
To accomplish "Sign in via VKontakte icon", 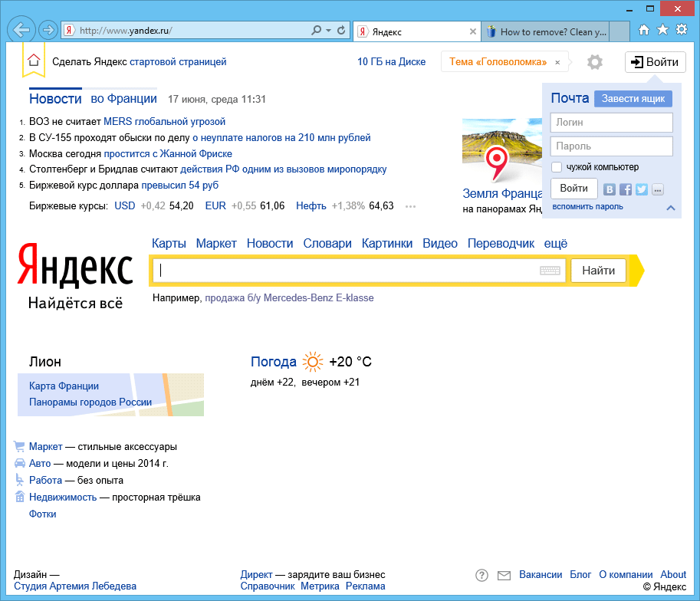I will click(610, 189).
